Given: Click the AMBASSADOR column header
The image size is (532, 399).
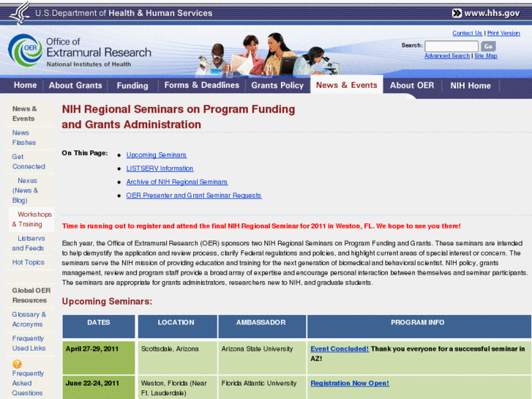Looking at the screenshot, I should click(262, 327).
